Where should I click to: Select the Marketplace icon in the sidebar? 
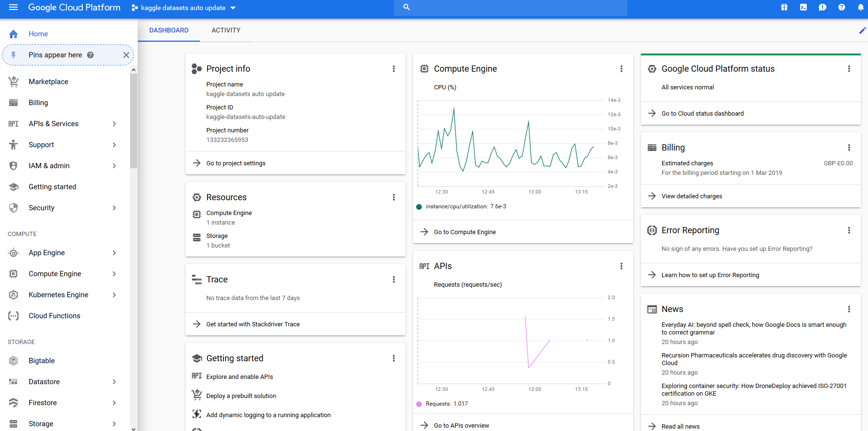pos(13,81)
